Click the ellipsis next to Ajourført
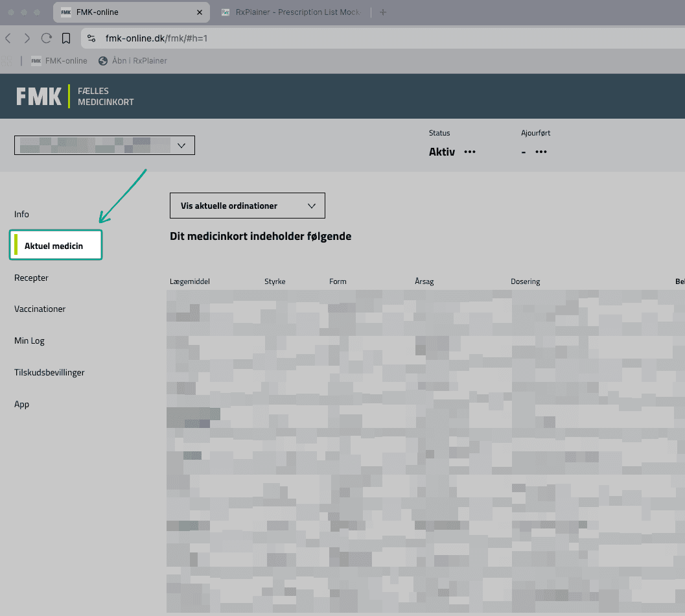Screen dimensions: 685x616 pyautogui.click(x=540, y=152)
